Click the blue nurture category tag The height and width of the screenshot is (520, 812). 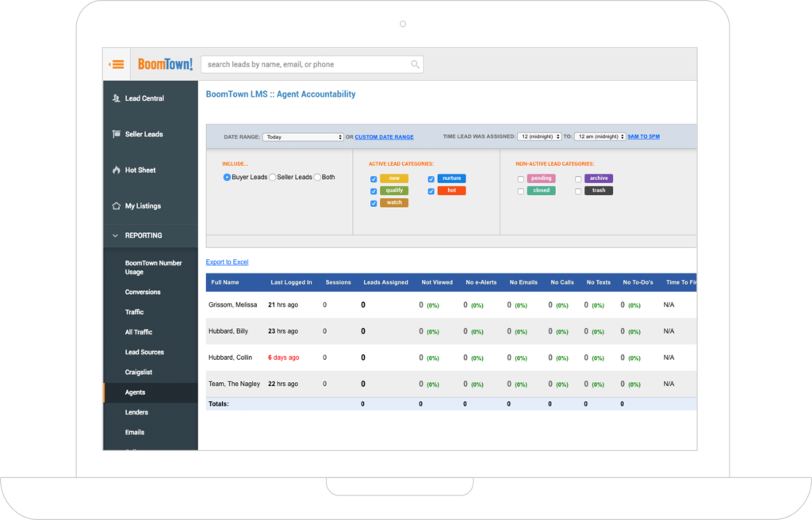[451, 178]
